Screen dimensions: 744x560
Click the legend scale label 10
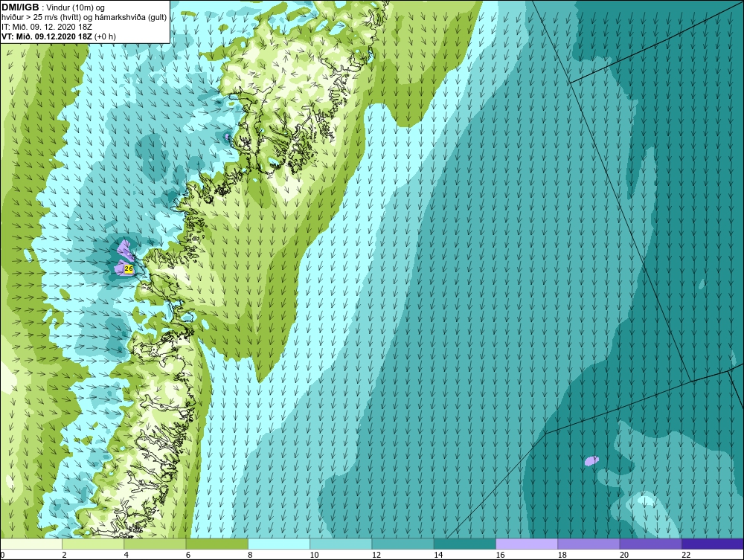click(x=315, y=556)
